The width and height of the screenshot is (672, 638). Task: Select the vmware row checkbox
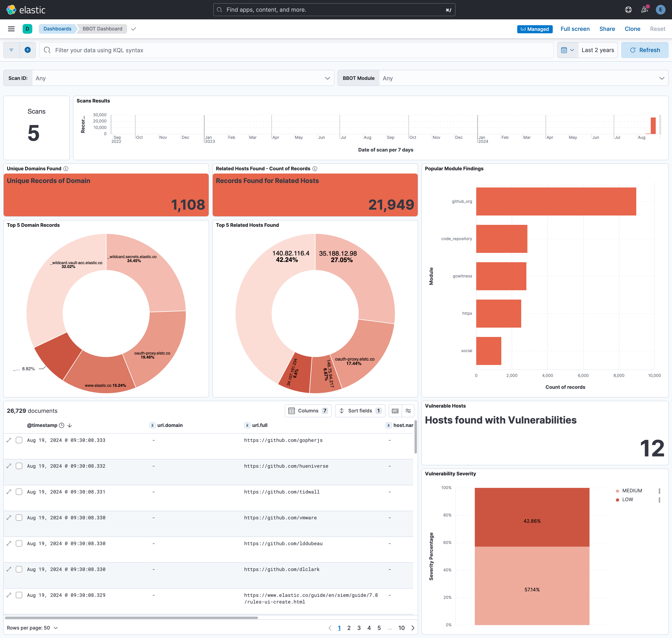(19, 518)
